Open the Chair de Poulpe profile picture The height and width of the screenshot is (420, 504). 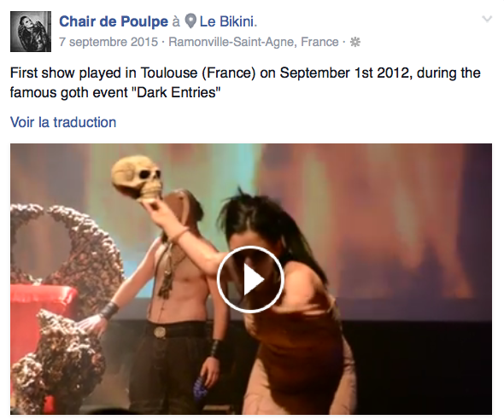pyautogui.click(x=31, y=32)
